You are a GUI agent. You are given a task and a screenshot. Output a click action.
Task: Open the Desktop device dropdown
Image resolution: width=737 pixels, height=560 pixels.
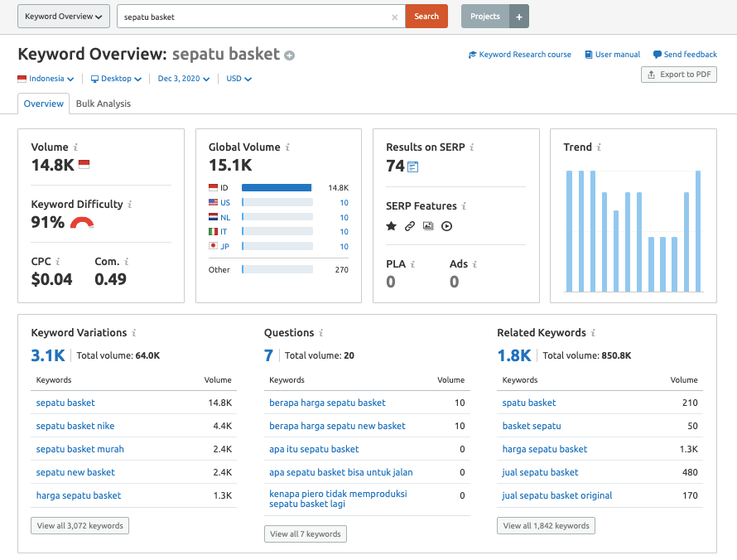tap(116, 79)
